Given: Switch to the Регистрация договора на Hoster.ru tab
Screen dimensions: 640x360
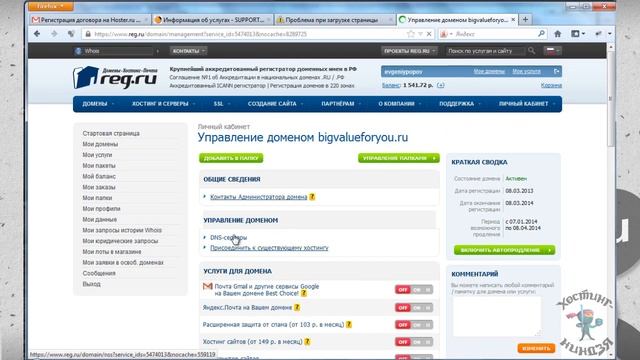Looking at the screenshot, I should [90, 20].
